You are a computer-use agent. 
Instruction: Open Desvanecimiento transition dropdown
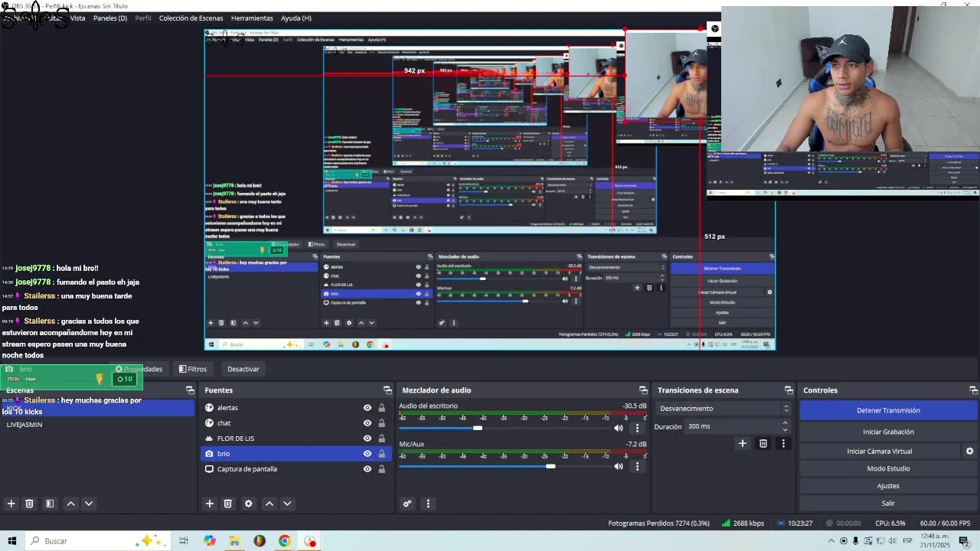[x=723, y=409]
